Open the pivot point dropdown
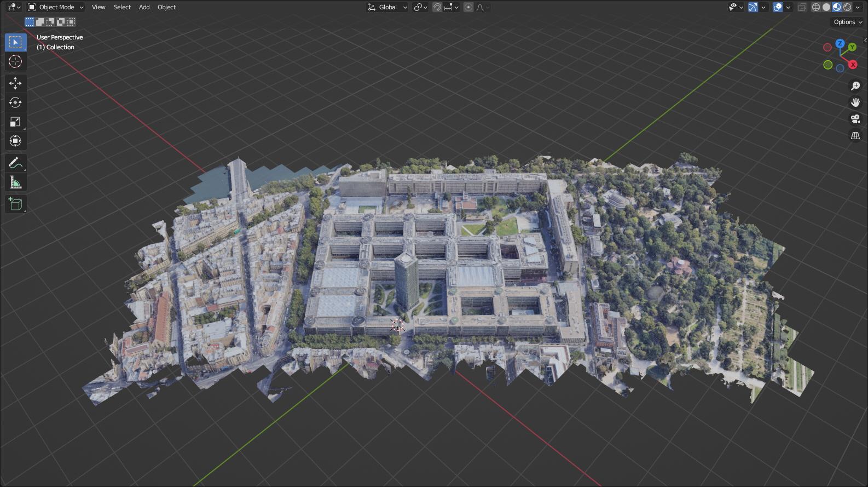Screen dimensions: 868x487 tap(420, 7)
